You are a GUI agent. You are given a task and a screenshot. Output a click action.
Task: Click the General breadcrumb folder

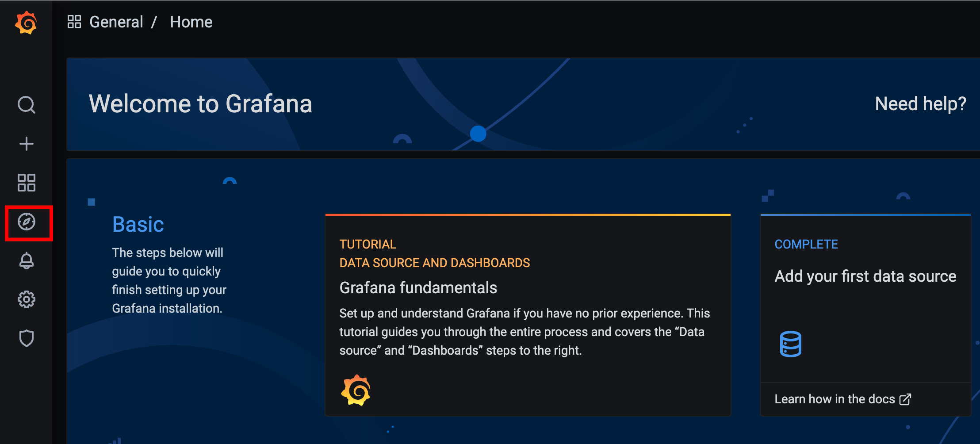(x=116, y=22)
